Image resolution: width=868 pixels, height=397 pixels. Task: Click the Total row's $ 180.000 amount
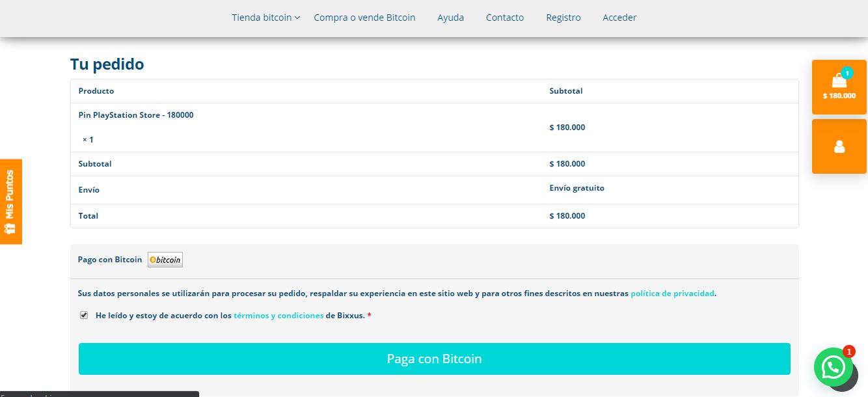pos(567,216)
